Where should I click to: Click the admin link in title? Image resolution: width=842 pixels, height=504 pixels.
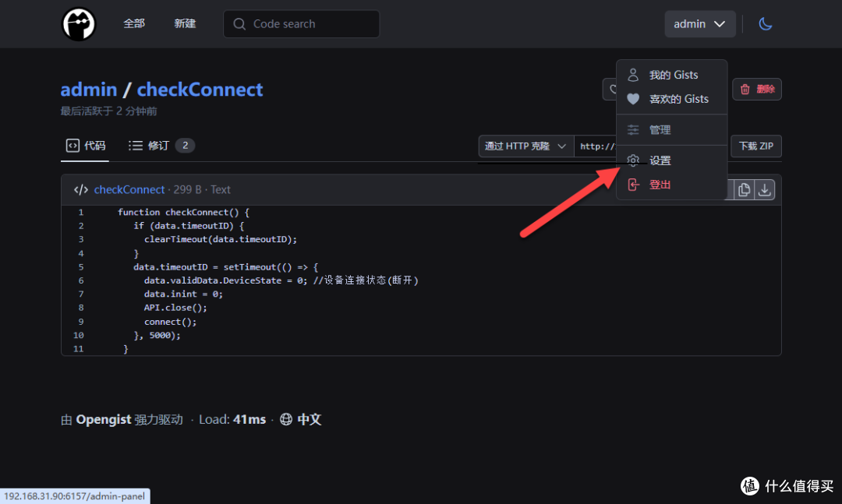tap(89, 89)
